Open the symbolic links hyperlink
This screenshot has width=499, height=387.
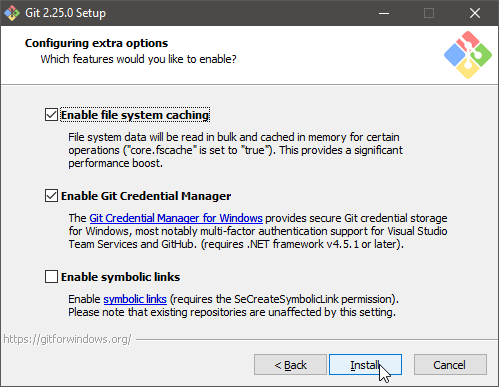tap(135, 299)
